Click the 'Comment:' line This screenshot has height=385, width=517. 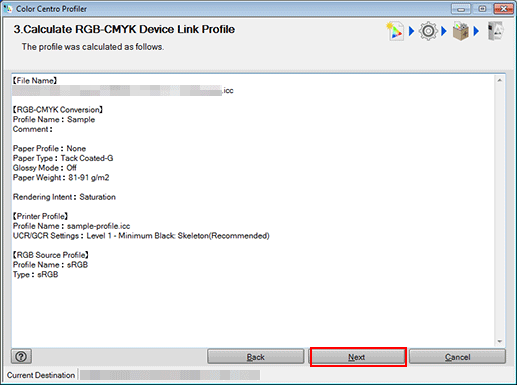(x=33, y=129)
